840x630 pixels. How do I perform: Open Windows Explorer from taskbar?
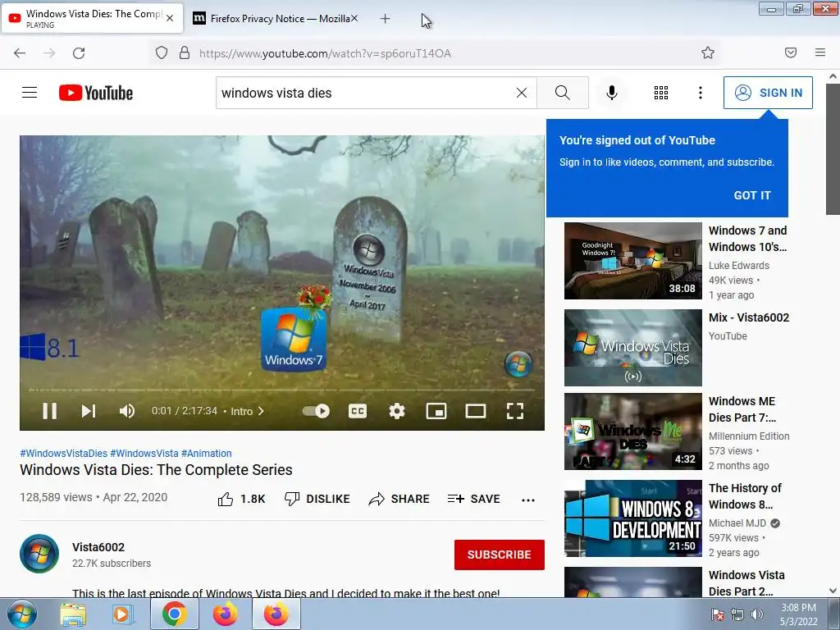(x=73, y=614)
